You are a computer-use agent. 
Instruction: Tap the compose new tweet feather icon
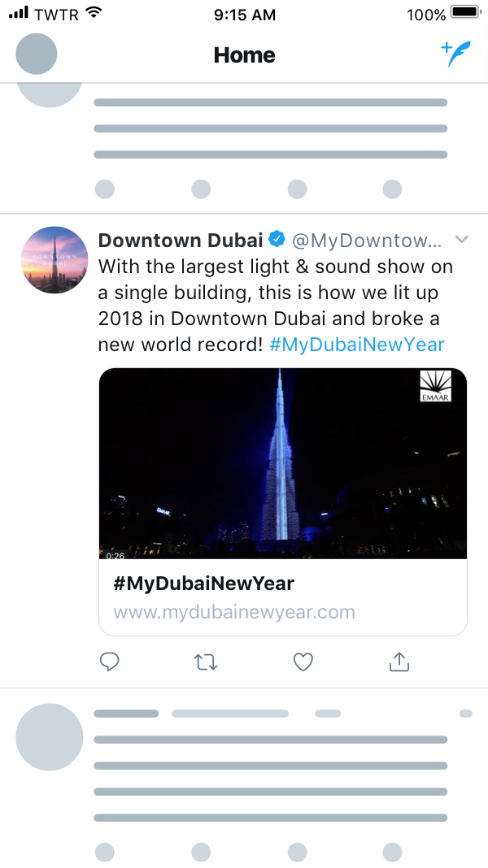456,54
